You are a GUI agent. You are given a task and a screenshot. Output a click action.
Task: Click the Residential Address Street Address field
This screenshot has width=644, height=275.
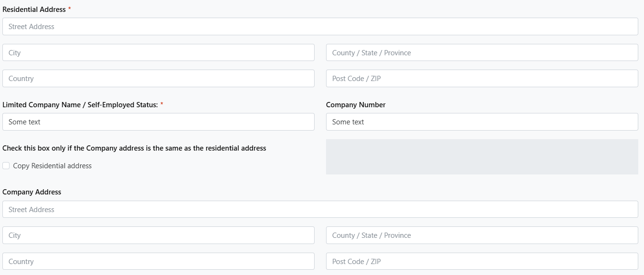click(320, 27)
